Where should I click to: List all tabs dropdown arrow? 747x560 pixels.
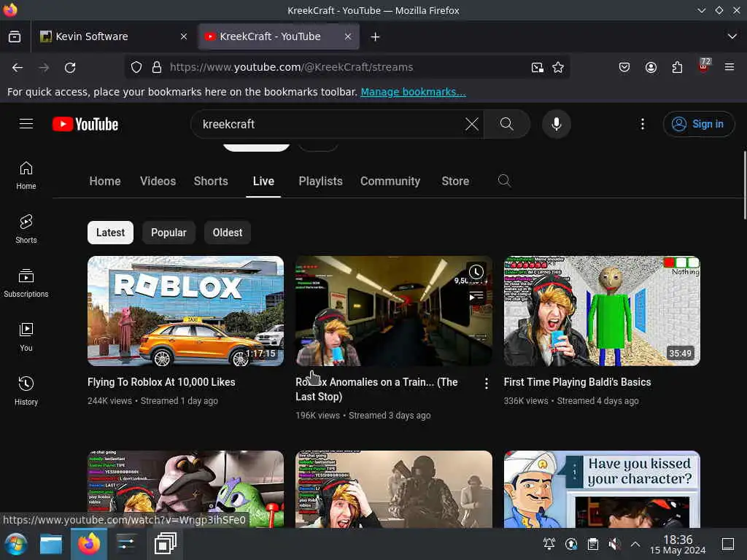point(732,36)
